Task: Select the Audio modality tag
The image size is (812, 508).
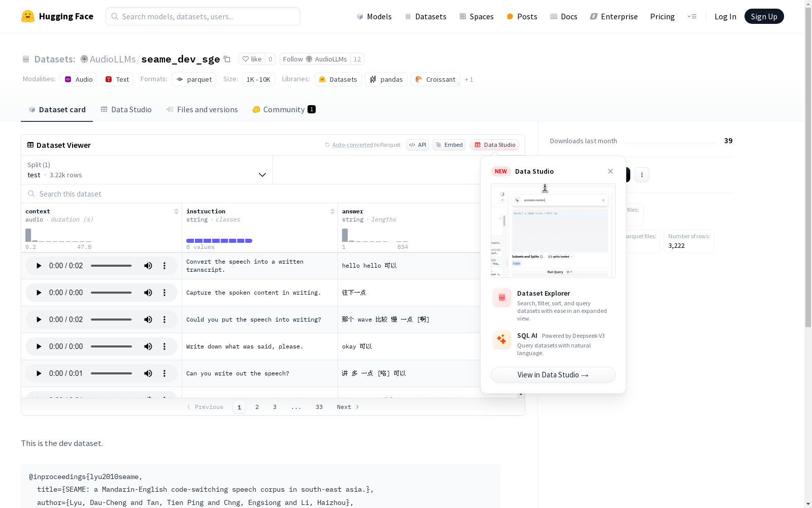Action: (x=79, y=79)
